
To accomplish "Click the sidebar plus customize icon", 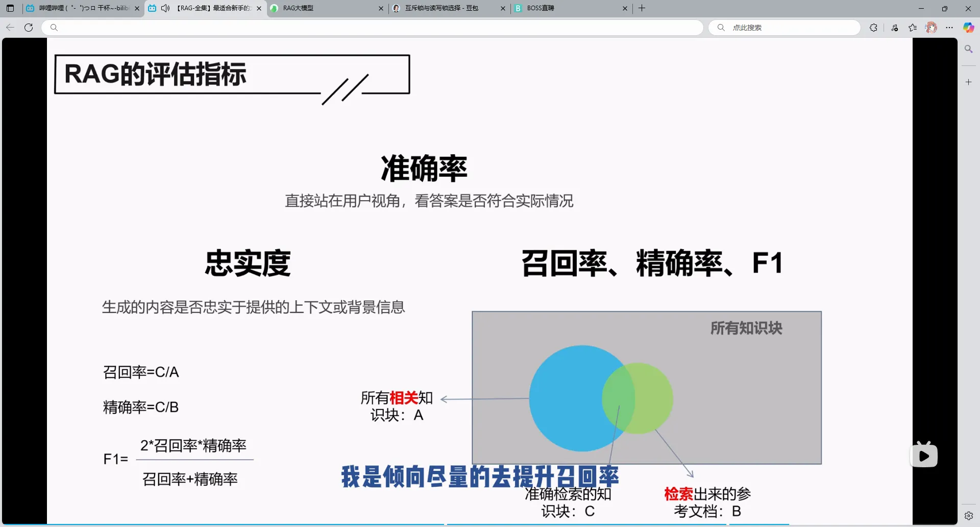I will (x=968, y=82).
